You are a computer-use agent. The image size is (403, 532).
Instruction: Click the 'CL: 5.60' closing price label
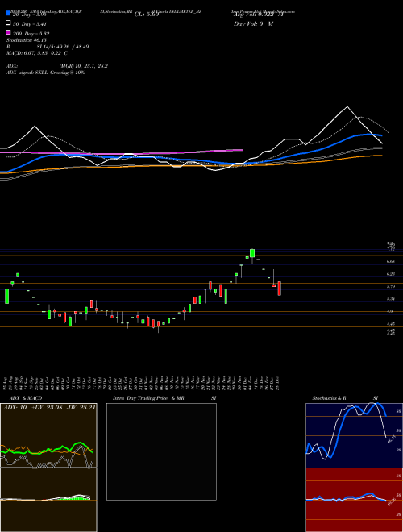pos(147,15)
